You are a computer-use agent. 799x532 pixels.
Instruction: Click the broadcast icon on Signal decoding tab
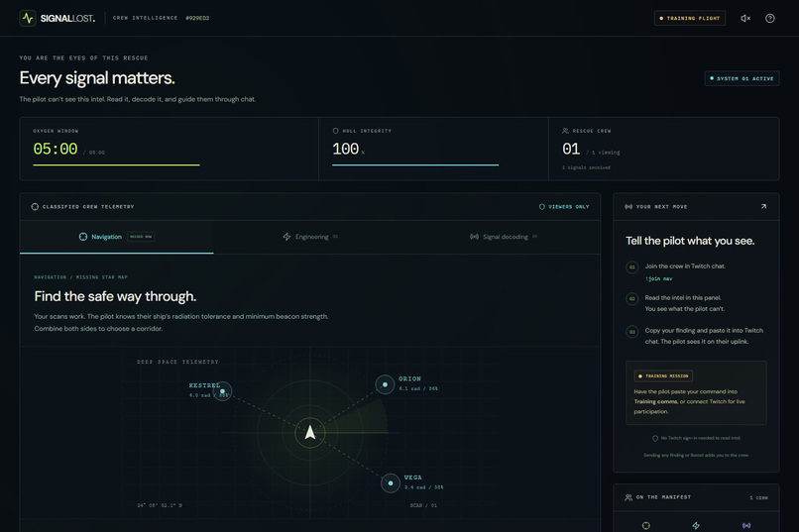coord(474,237)
